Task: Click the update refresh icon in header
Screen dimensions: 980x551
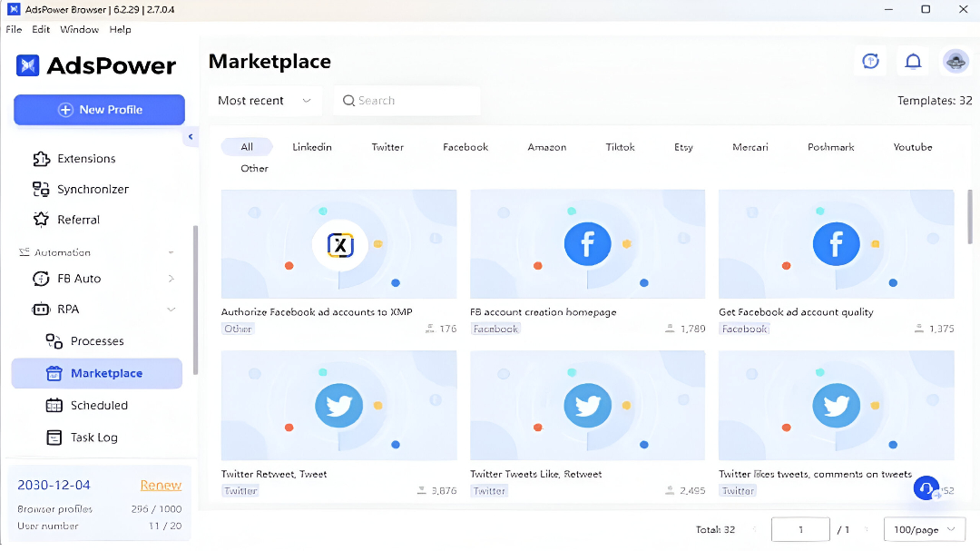Action: [870, 61]
